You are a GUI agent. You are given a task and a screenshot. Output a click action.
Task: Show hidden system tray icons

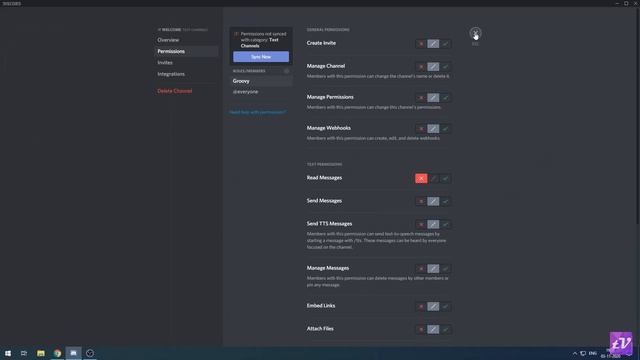click(x=575, y=353)
